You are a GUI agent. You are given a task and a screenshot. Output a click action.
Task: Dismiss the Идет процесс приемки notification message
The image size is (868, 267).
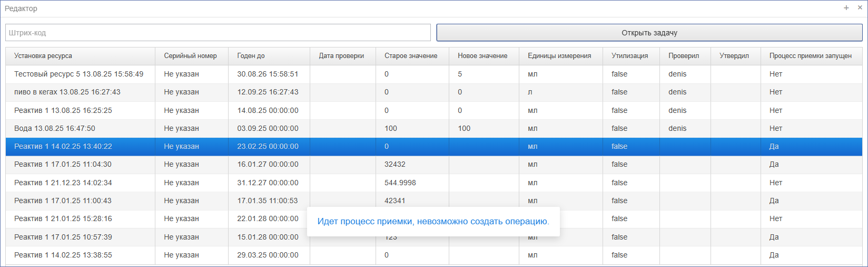coord(433,222)
